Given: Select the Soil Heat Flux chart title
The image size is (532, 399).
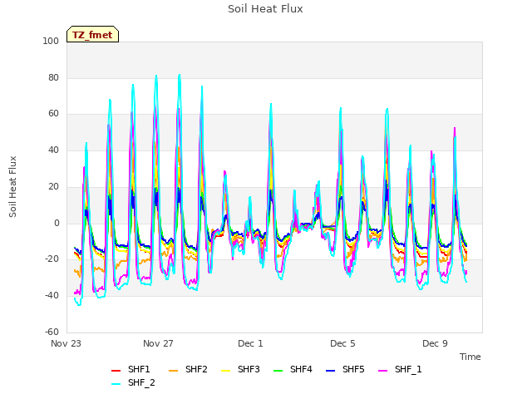Looking at the screenshot, I should 265,9.
